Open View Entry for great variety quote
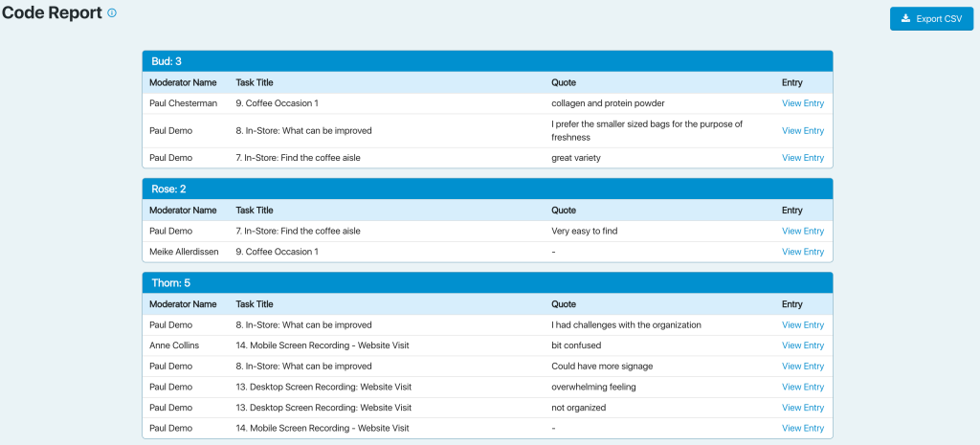The image size is (980, 445). pos(803,158)
